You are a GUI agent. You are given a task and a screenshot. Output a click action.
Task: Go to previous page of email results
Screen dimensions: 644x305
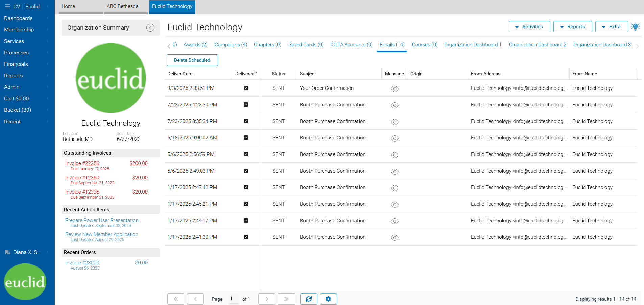coord(195,299)
